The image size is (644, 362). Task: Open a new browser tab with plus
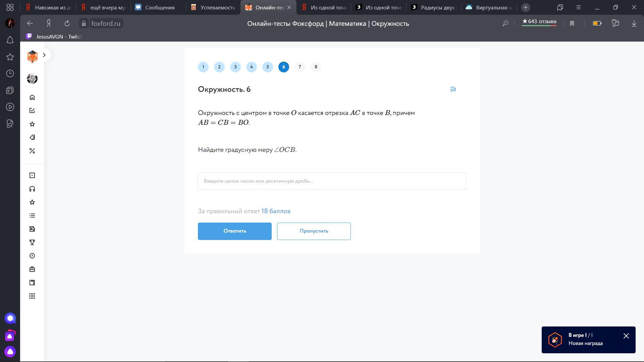pyautogui.click(x=526, y=7)
